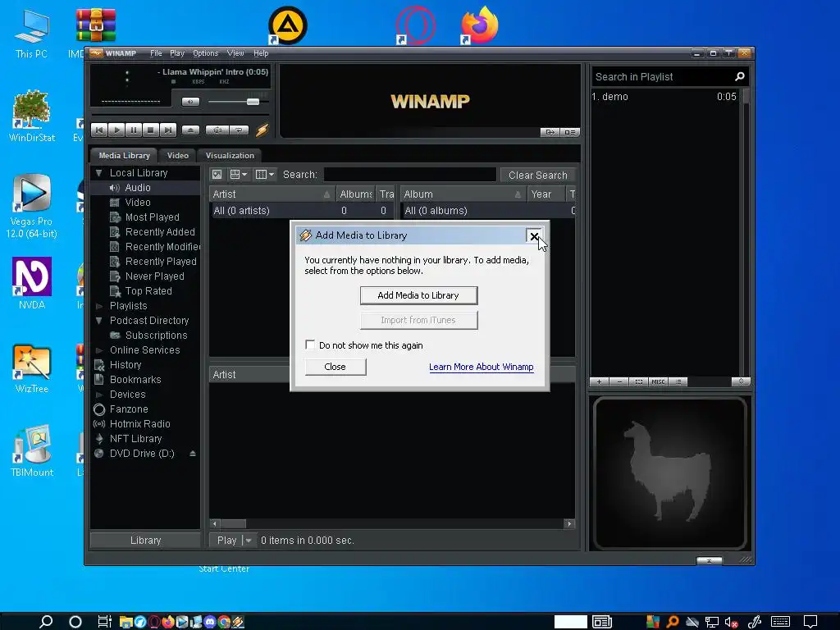Stop playback with the Stop button
The width and height of the screenshot is (840, 630).
point(151,130)
